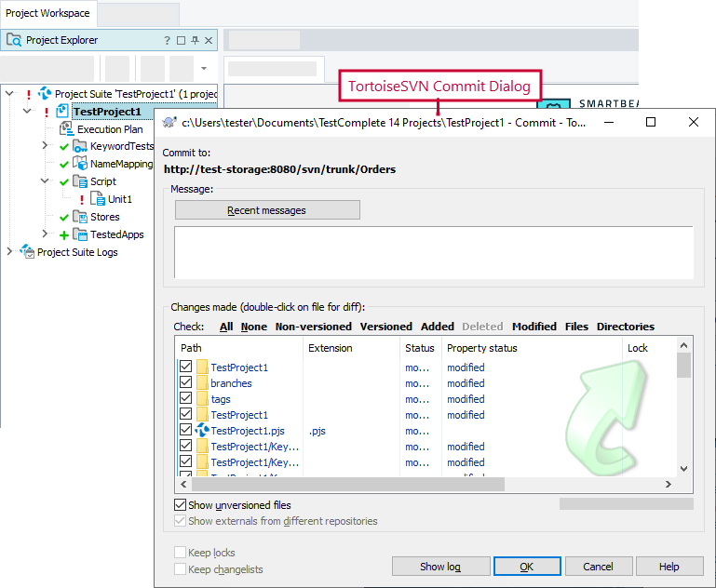Click the Project Suite 'TestProject1' icon
This screenshot has width=716, height=588.
coord(45,94)
